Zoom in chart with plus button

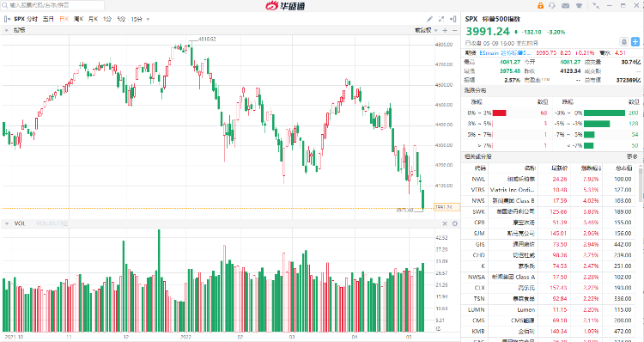pyautogui.click(x=445, y=30)
